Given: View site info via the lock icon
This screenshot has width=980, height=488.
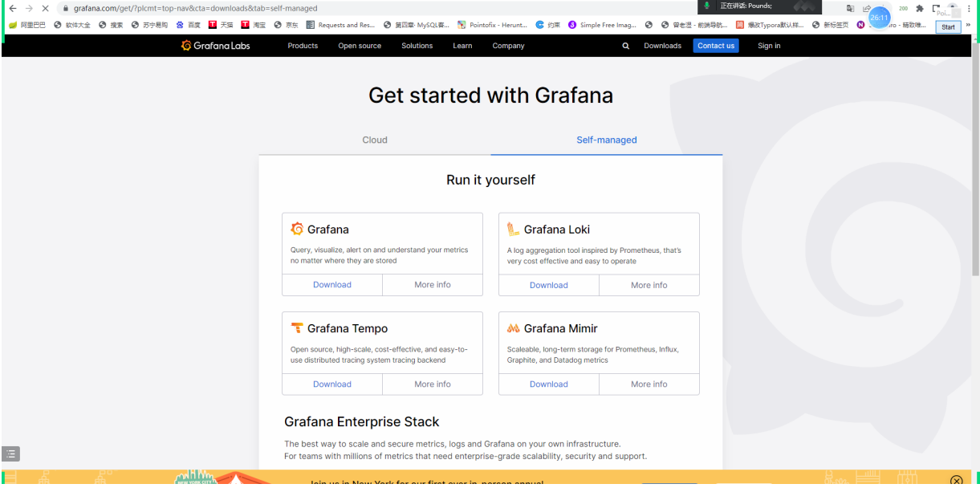Looking at the screenshot, I should (x=66, y=8).
